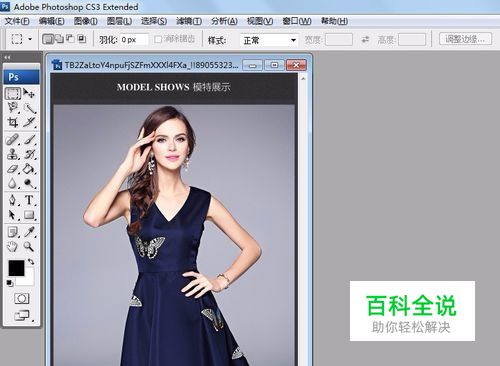Screen dimensions: 500x366
Task: Select the Type tool
Action: 29,200
